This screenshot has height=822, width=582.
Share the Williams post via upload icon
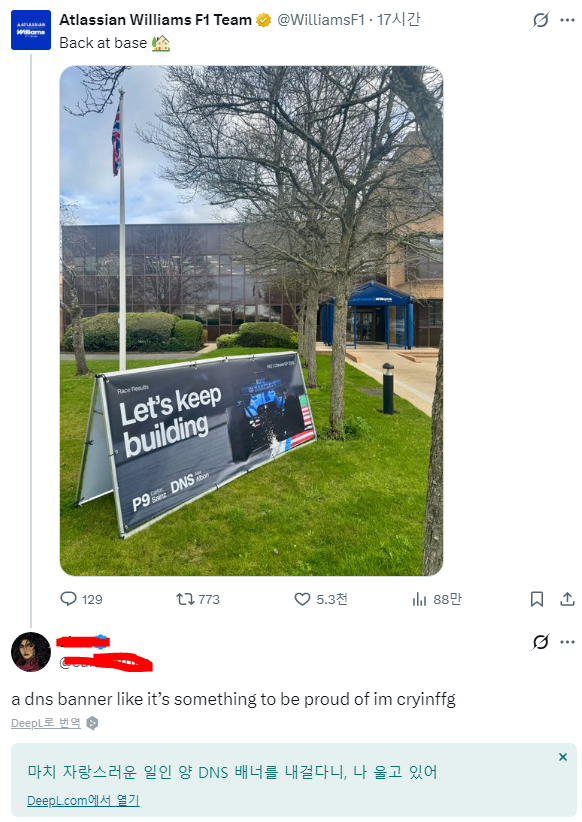(x=567, y=599)
